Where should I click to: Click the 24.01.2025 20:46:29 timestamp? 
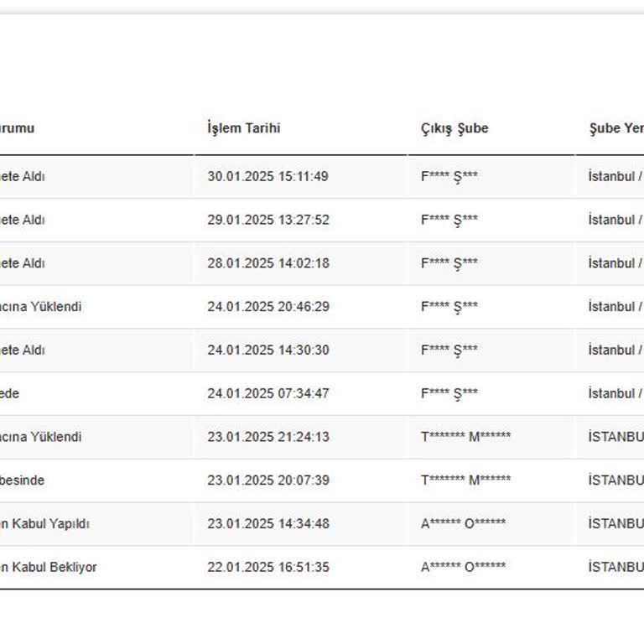click(x=267, y=307)
